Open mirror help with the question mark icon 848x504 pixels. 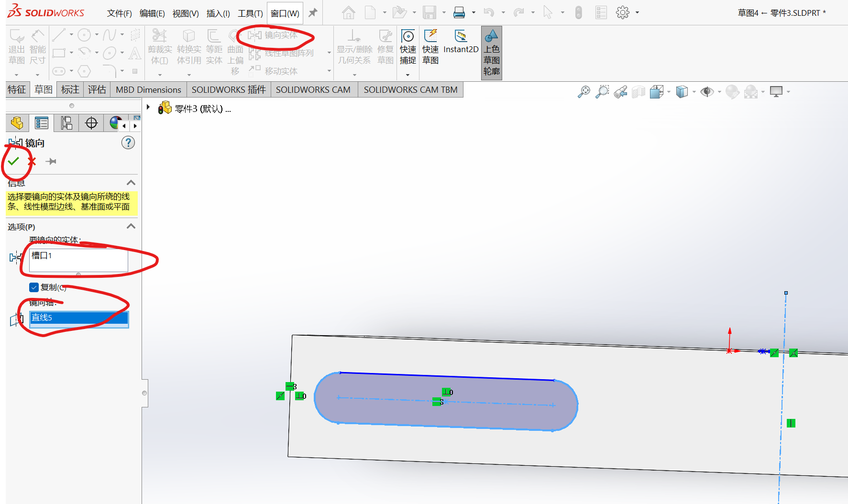[x=128, y=142]
